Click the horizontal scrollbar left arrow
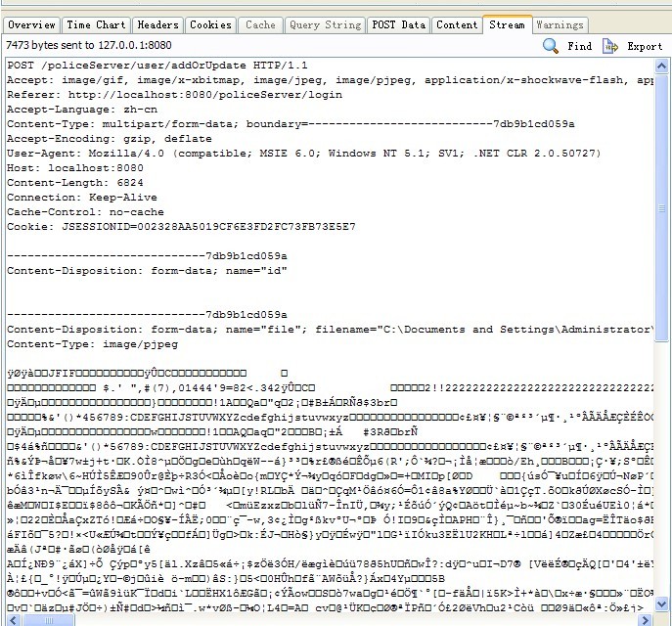The height and width of the screenshot is (626, 672). click(x=14, y=620)
